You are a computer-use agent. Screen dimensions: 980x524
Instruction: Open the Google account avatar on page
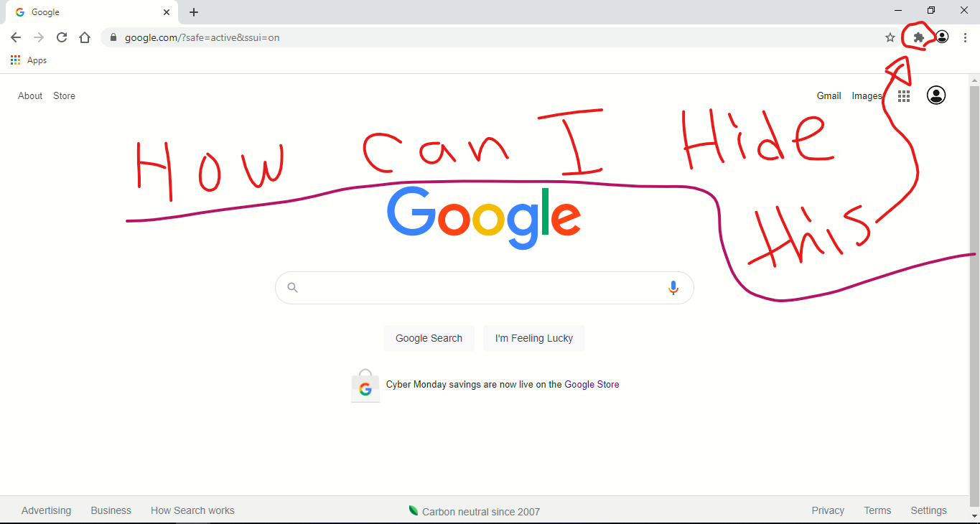936,95
